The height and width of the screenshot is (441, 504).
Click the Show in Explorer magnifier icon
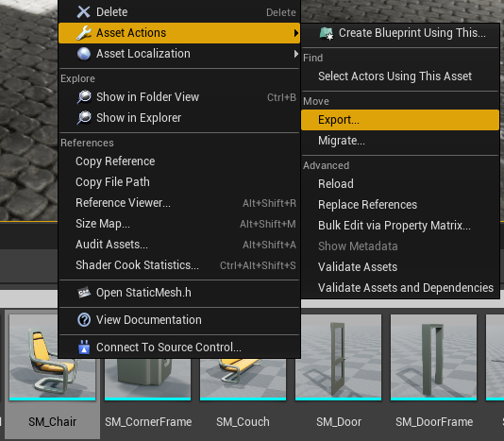click(84, 118)
